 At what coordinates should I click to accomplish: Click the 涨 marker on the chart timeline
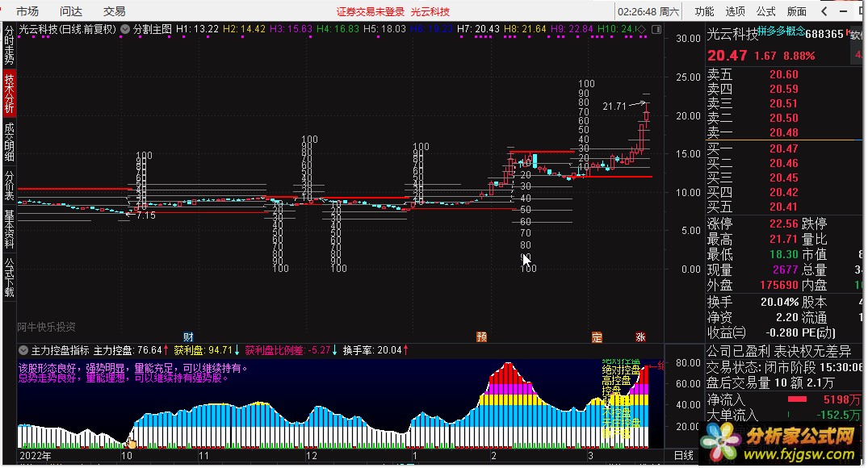click(640, 337)
